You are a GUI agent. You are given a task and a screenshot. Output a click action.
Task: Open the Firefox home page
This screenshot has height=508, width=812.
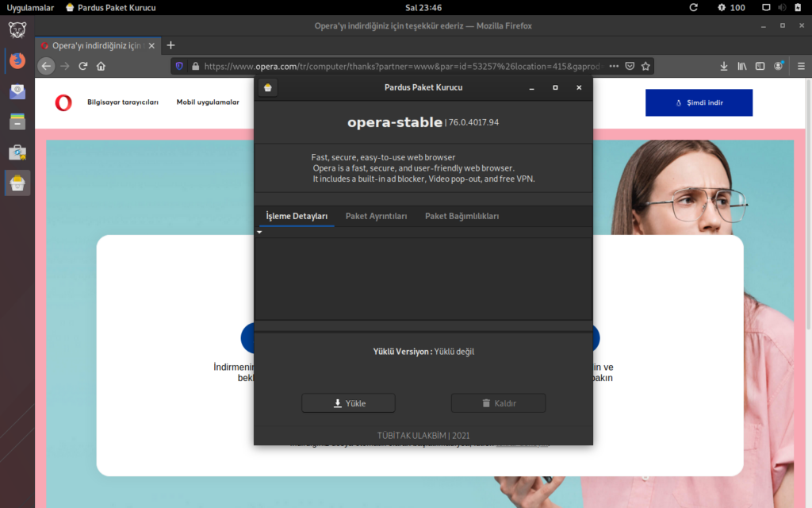pos(101,67)
